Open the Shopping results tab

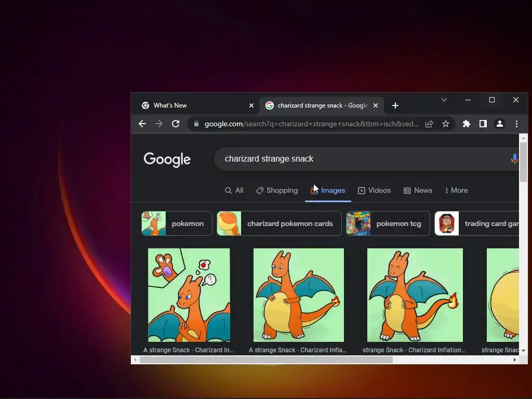277,190
